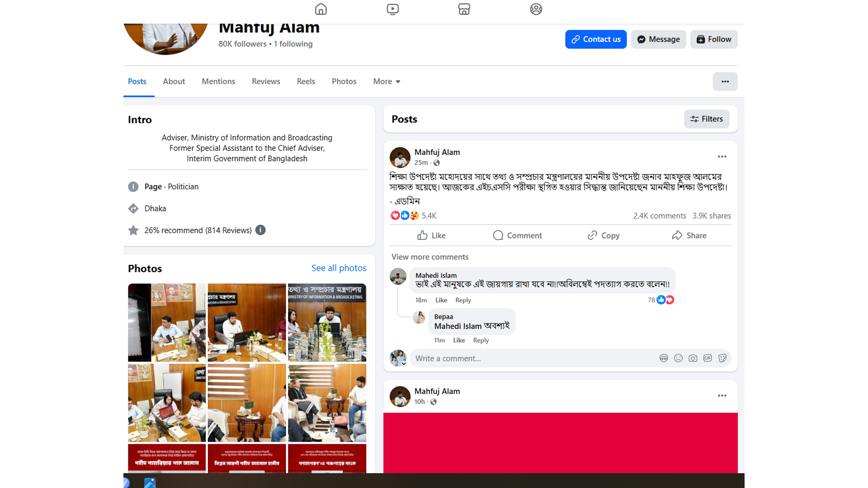Open options menu of the 25m post

pyautogui.click(x=722, y=156)
